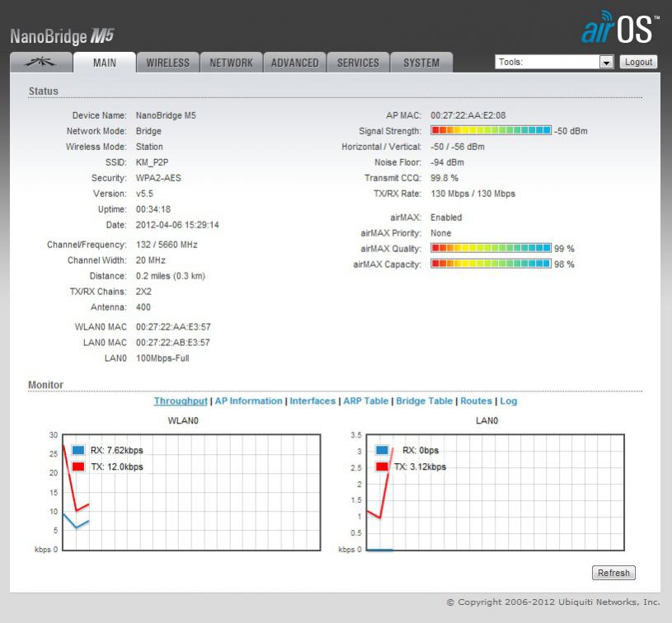Click the date value 2012-04-06 15:29:14
Screen dimensions: 672x623
pos(177,225)
